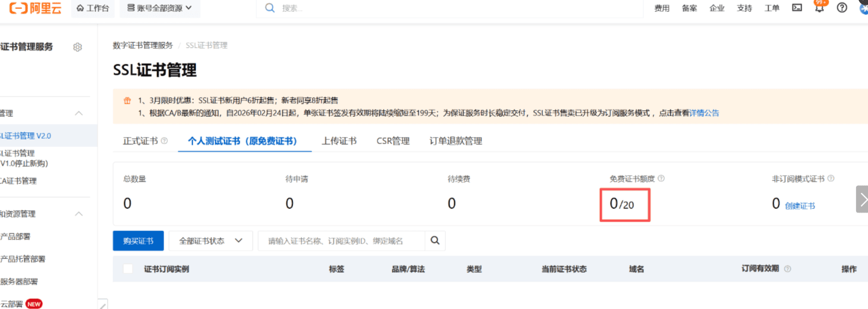Open the 企业 menu
The width and height of the screenshot is (868, 309).
717,8
